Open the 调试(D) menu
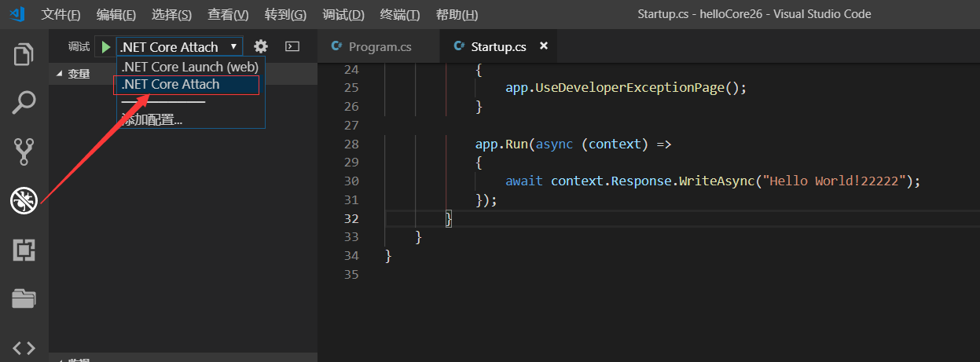The width and height of the screenshot is (980, 362). point(343,15)
